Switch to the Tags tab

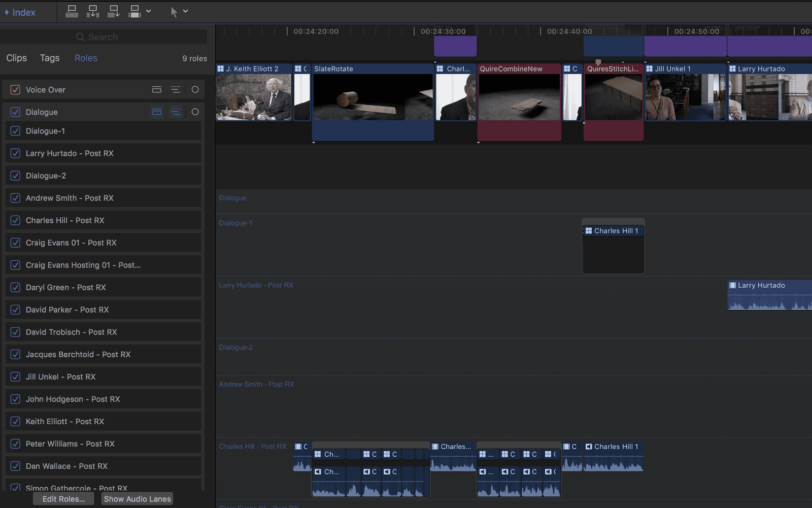tap(49, 58)
